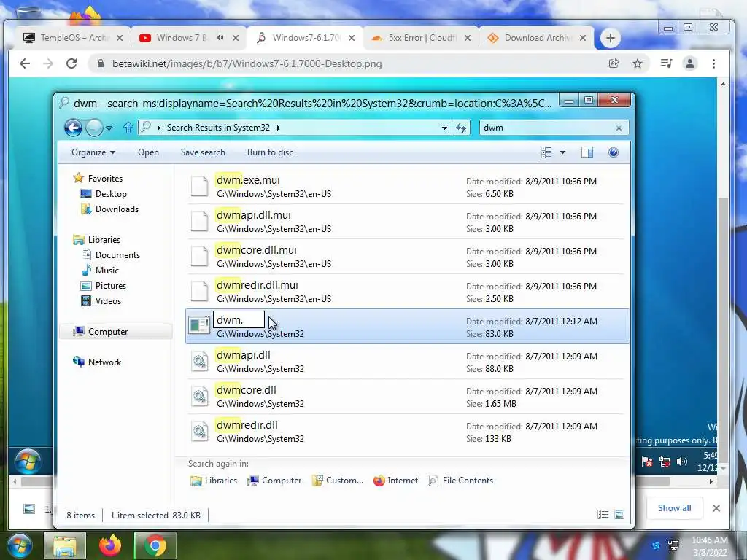
Task: Click Burn to disc in the toolbar
Action: [270, 152]
